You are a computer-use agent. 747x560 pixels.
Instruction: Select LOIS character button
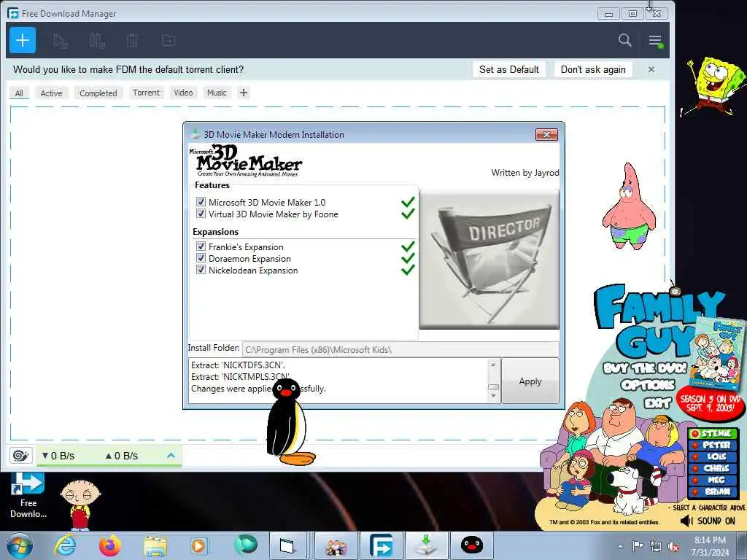pos(713,456)
